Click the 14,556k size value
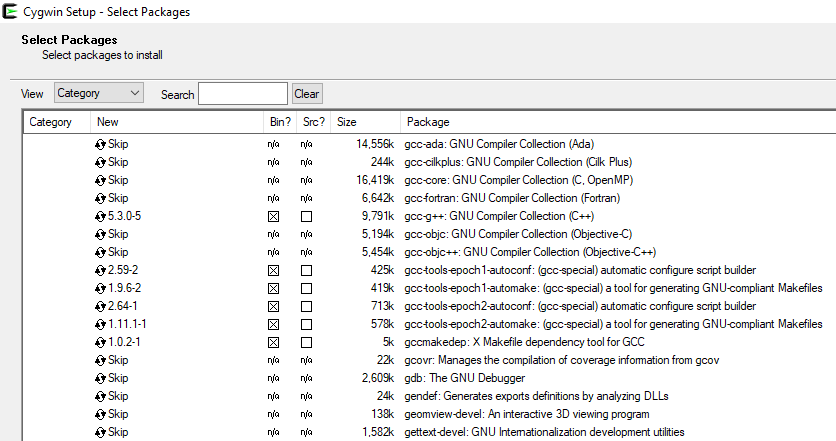The height and width of the screenshot is (441, 836). tap(375, 144)
